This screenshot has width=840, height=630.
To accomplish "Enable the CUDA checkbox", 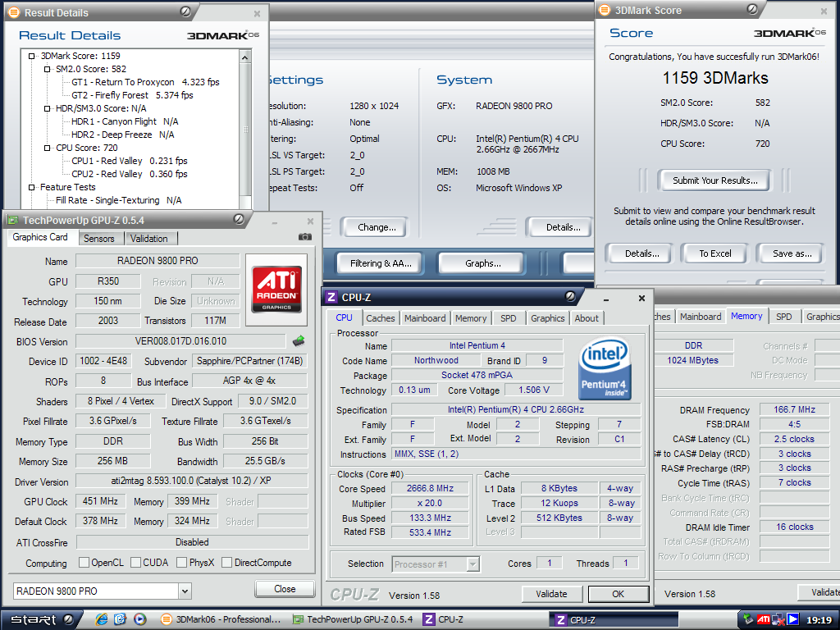I will 135,563.
